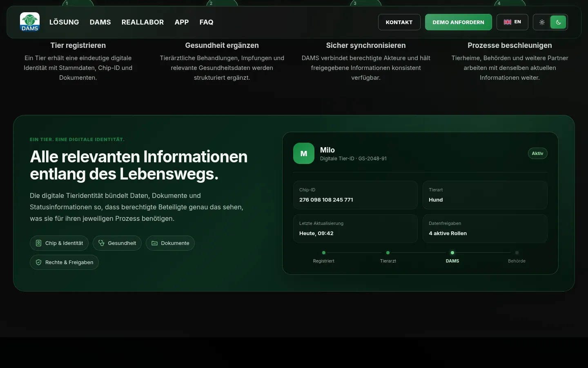Click the Chip-ID value 276 098 108 245 771

(x=326, y=200)
